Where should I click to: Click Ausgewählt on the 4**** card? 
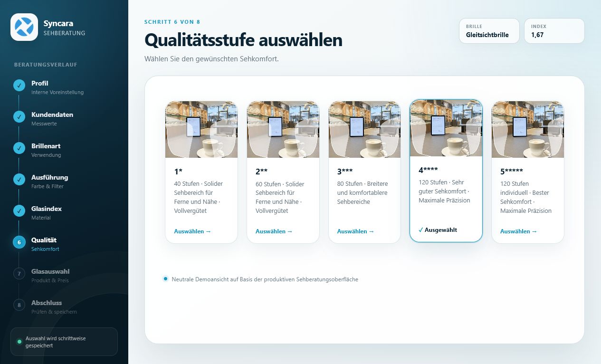pos(438,230)
